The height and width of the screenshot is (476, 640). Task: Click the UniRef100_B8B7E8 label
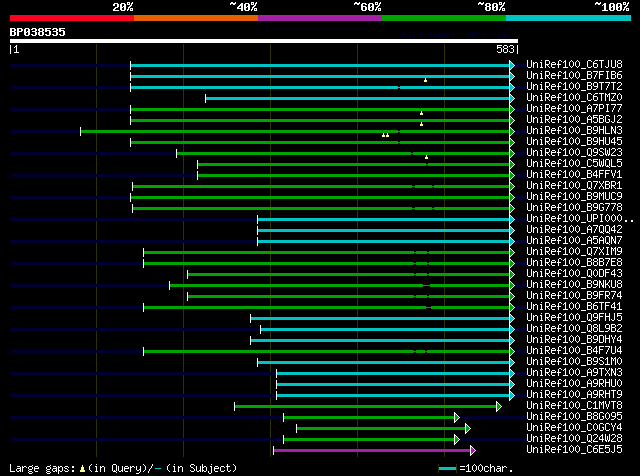[x=574, y=263]
